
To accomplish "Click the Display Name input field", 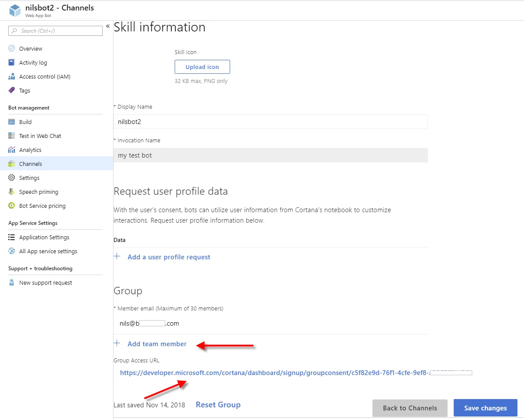I will (271, 122).
